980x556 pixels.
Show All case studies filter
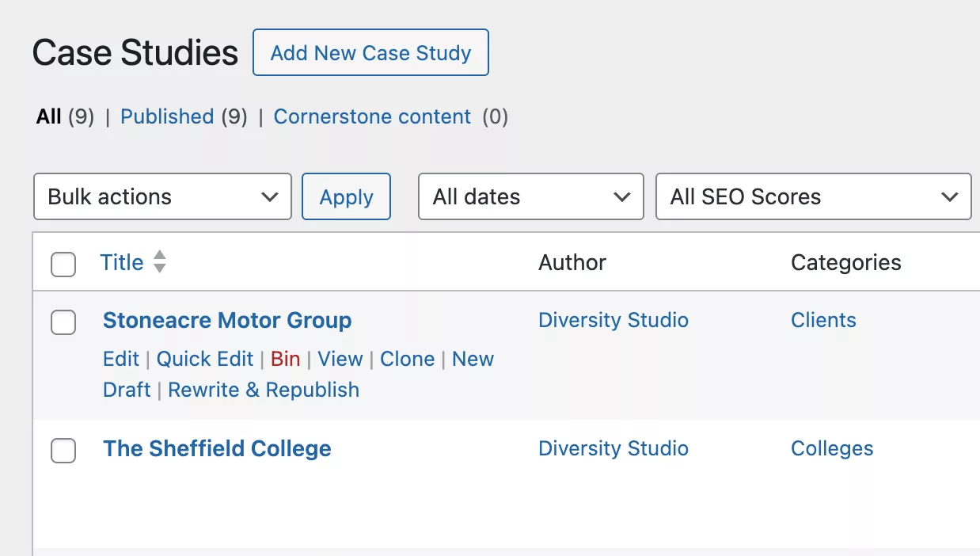coord(49,116)
